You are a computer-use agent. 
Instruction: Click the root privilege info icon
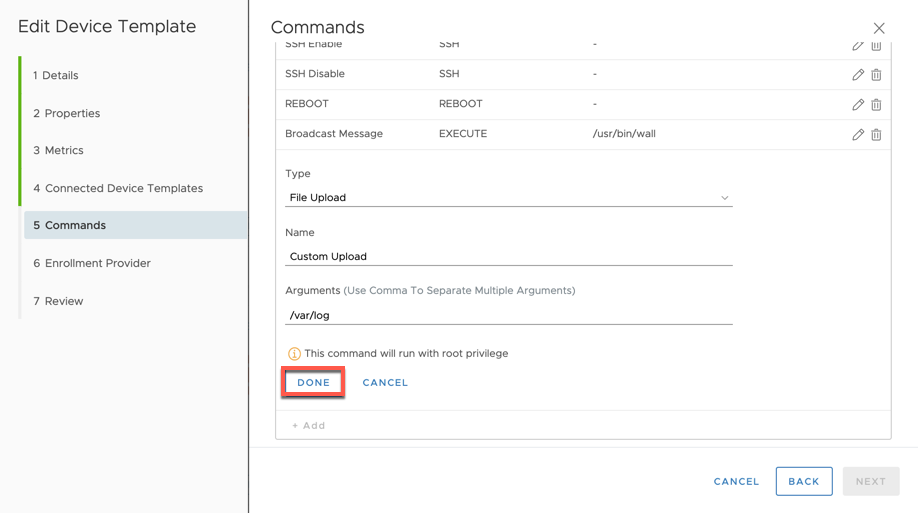294,354
